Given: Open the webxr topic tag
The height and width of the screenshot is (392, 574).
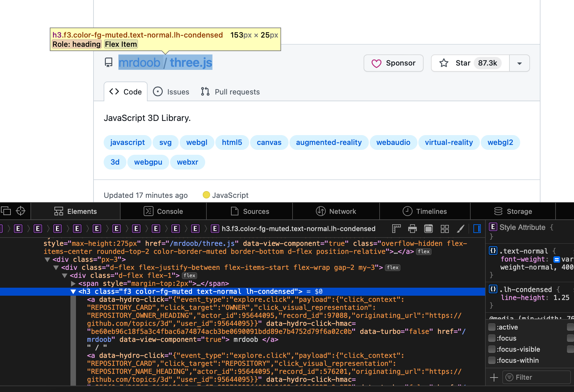Looking at the screenshot, I should [x=188, y=162].
